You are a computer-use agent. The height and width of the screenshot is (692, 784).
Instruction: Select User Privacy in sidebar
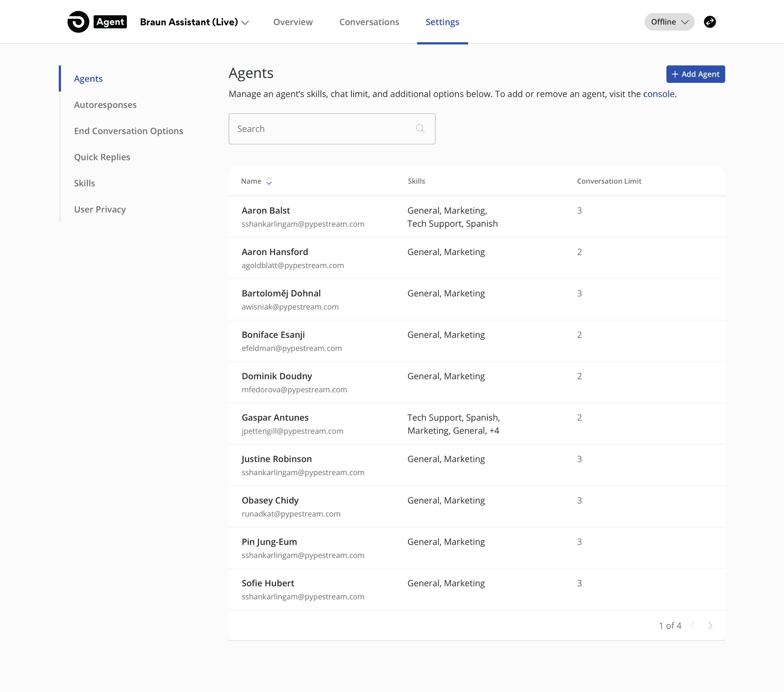pyautogui.click(x=100, y=209)
